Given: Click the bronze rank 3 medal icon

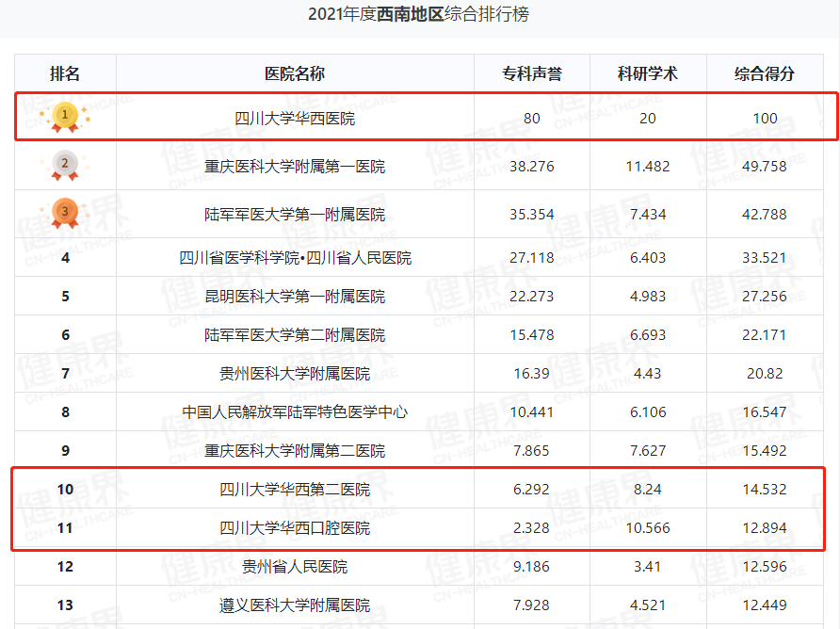Looking at the screenshot, I should pos(65,213).
